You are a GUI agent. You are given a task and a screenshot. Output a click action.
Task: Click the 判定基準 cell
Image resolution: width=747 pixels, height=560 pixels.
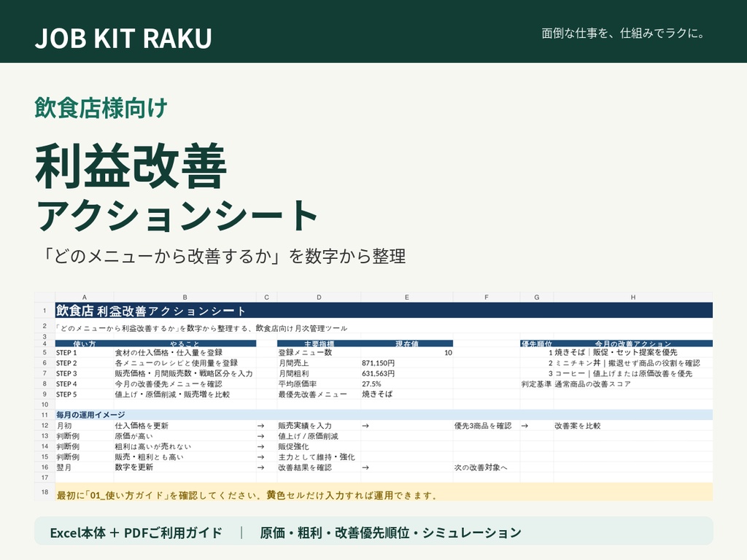(x=536, y=384)
